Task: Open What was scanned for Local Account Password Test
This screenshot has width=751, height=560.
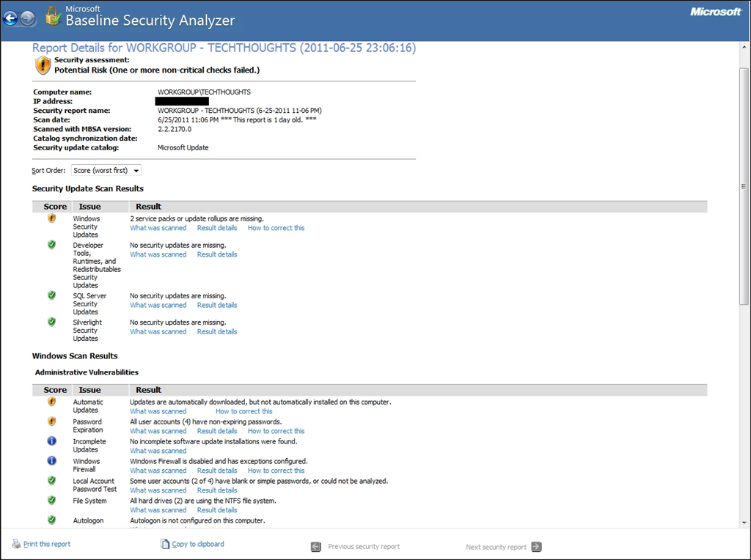Action: (158, 490)
